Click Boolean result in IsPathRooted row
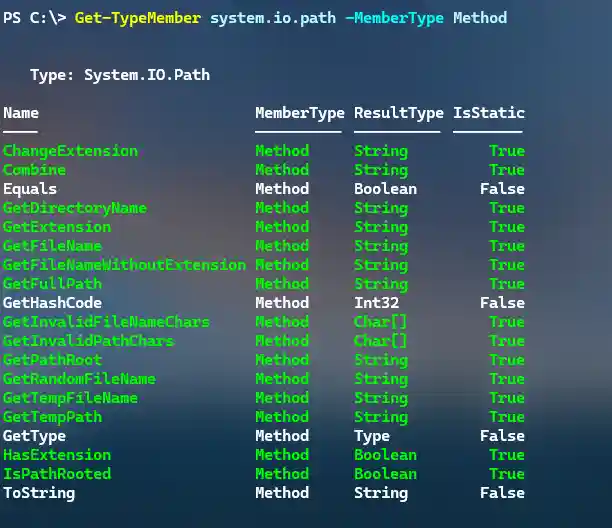The width and height of the screenshot is (612, 528). pyautogui.click(x=386, y=474)
